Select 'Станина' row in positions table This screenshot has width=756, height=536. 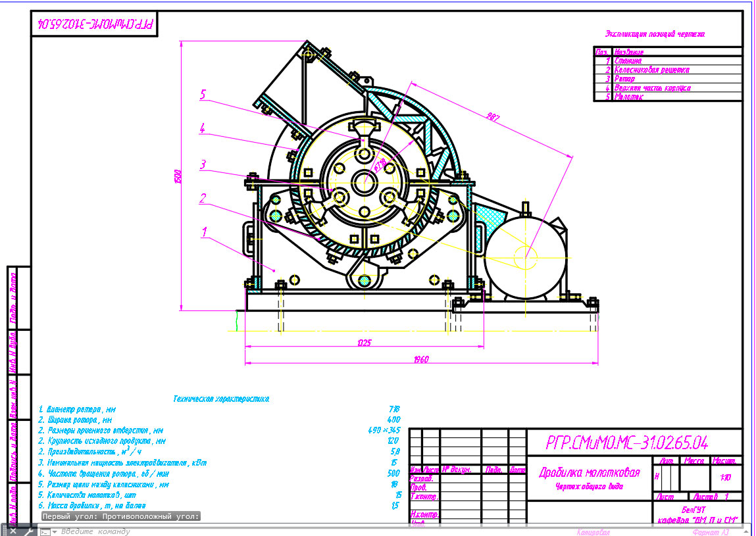pyautogui.click(x=668, y=61)
